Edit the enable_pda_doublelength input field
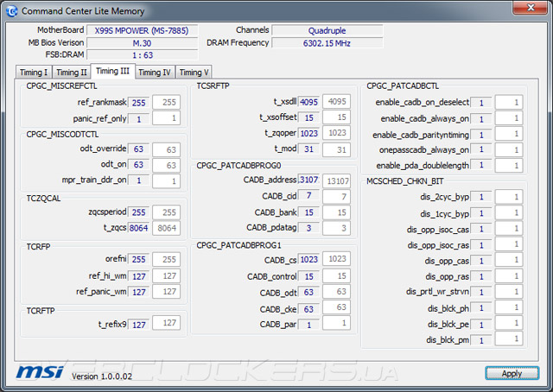Viewport: 553px width, 392px height. tap(509, 165)
